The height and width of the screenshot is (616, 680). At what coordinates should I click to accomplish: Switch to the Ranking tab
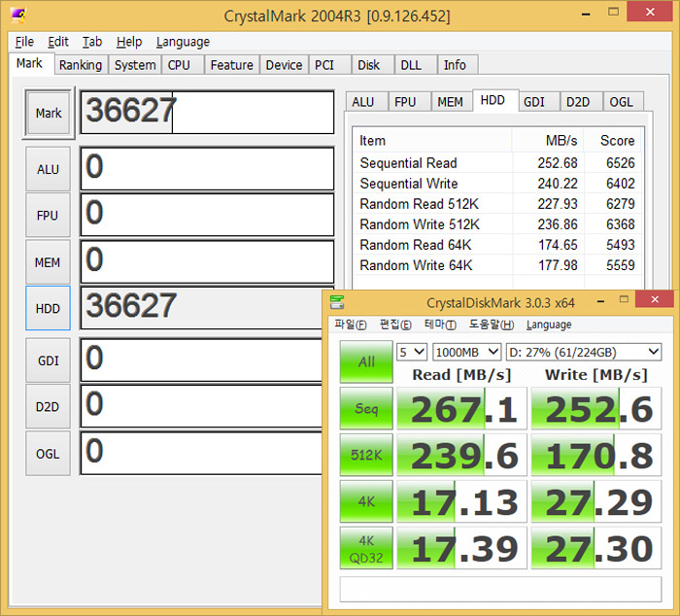tap(81, 65)
